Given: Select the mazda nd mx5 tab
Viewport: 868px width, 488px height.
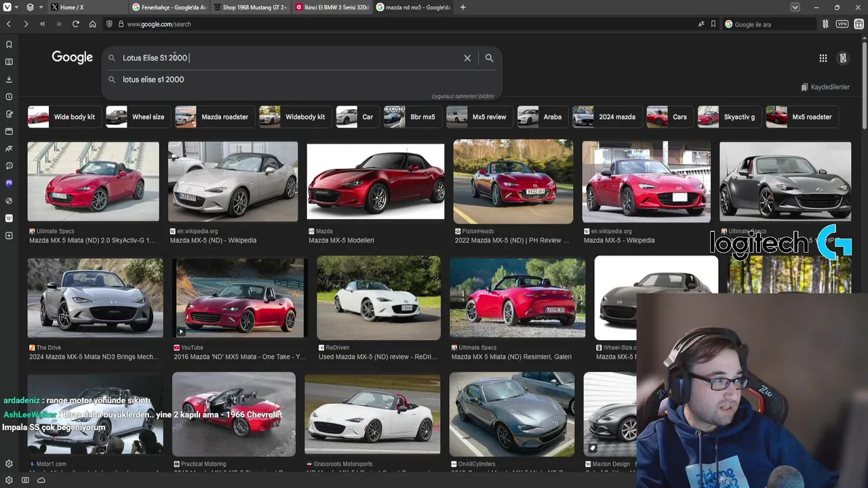Looking at the screenshot, I should [412, 7].
